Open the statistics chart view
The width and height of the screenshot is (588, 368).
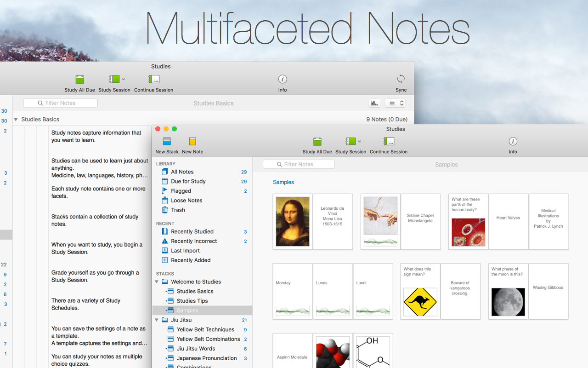click(x=374, y=103)
